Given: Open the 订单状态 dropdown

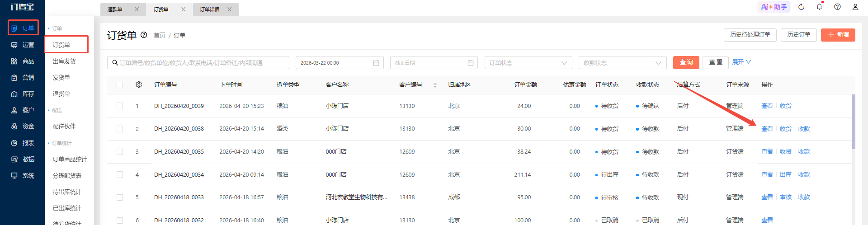Looking at the screenshot, I should tap(528, 63).
